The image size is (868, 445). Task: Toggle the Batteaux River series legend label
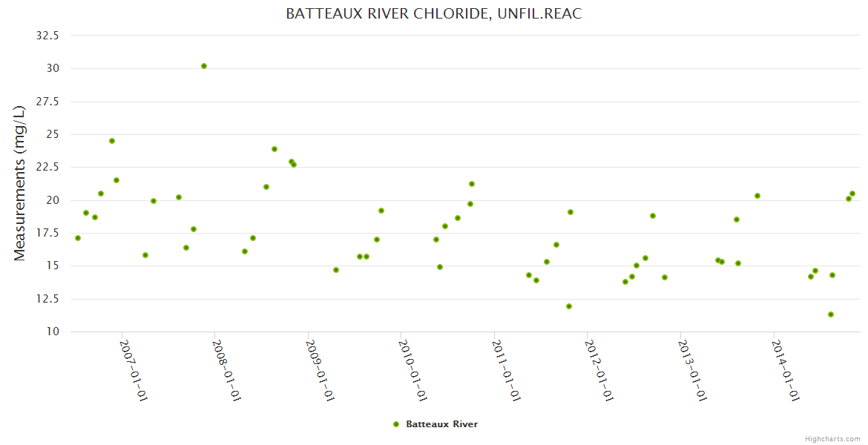click(x=441, y=424)
